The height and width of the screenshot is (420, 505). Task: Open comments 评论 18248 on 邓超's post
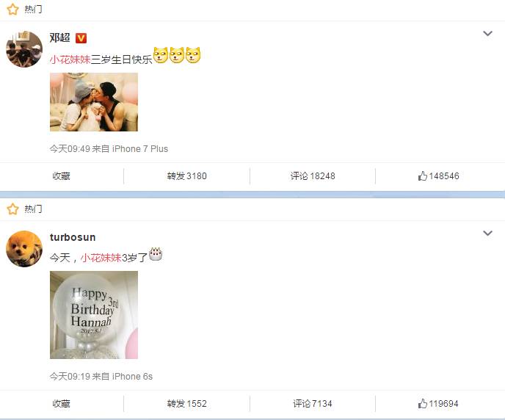point(313,176)
